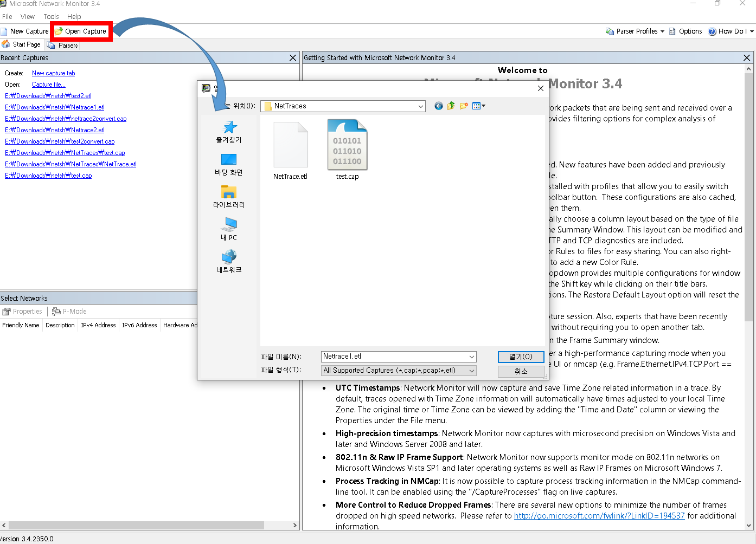The image size is (756, 544).
Task: Expand the file name dropdown arrow
Action: 472,357
